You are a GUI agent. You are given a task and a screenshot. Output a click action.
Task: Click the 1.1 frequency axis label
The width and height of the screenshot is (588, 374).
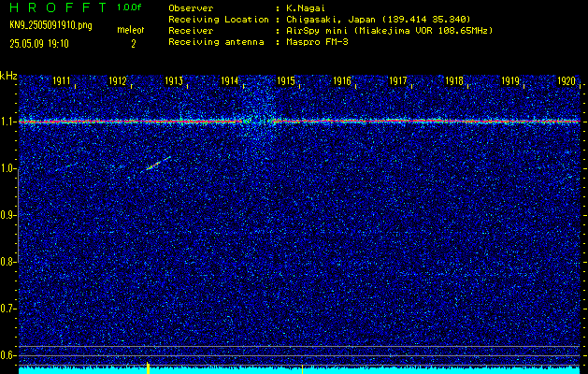click(7, 122)
